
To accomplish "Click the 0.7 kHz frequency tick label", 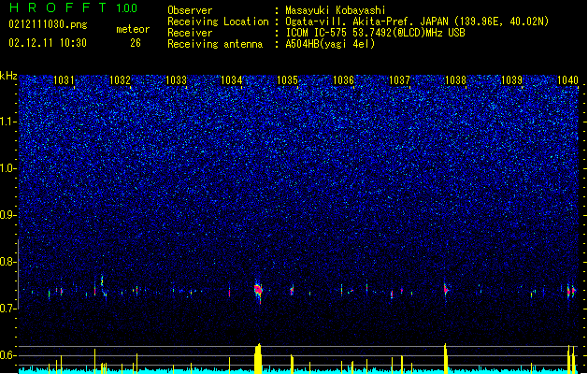I will 8,309.
